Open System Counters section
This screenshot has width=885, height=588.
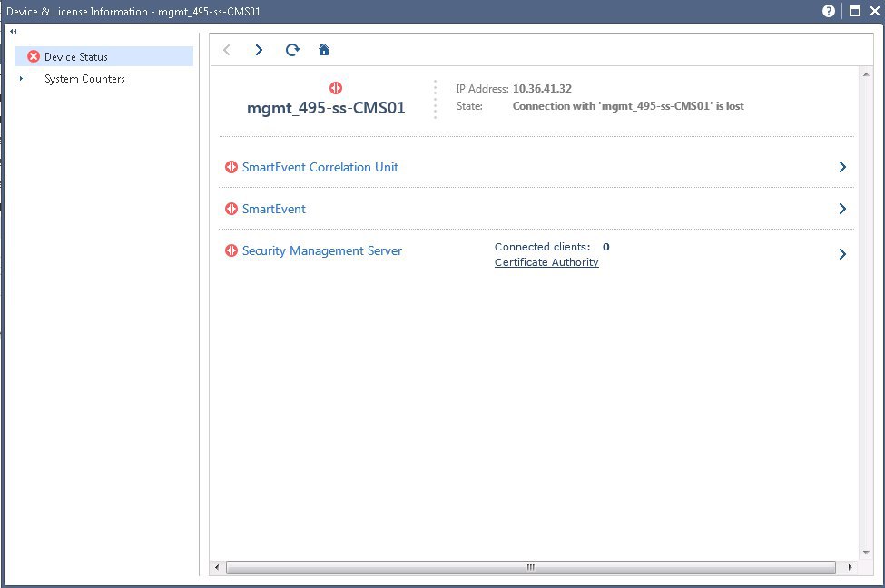click(84, 79)
